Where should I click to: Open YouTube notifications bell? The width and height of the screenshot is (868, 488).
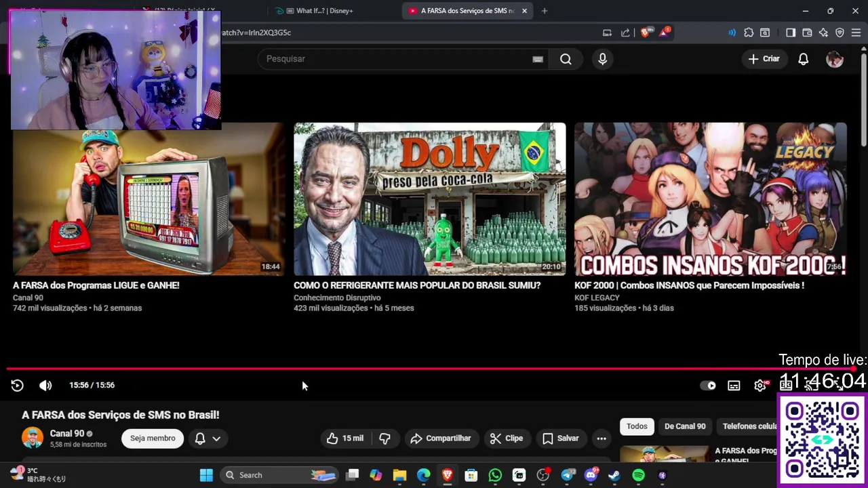(803, 59)
